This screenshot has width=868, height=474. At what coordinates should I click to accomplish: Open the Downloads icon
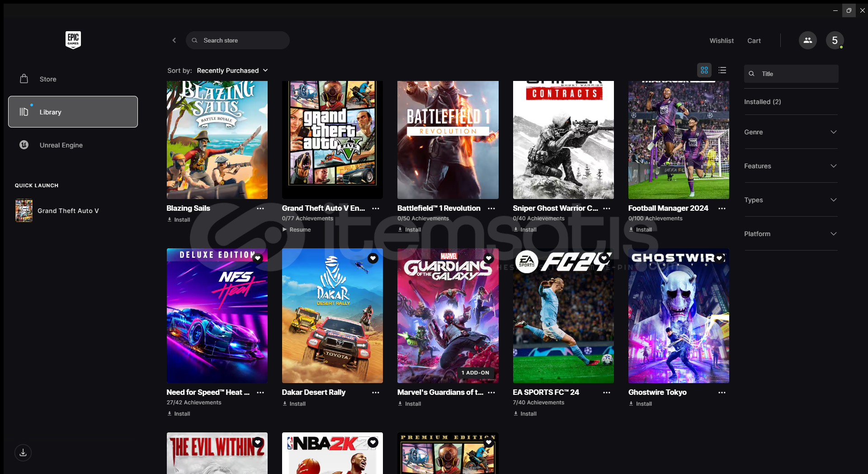pos(23,453)
